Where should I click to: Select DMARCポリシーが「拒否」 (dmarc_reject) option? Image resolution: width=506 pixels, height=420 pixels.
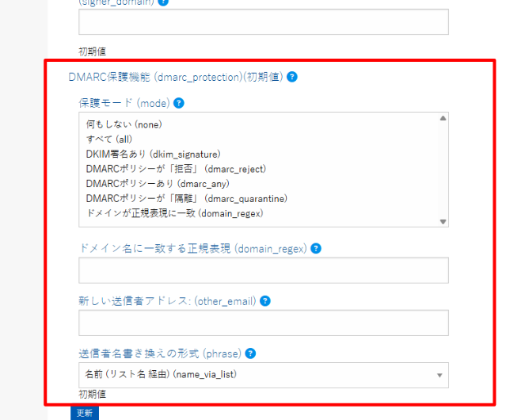(x=176, y=169)
